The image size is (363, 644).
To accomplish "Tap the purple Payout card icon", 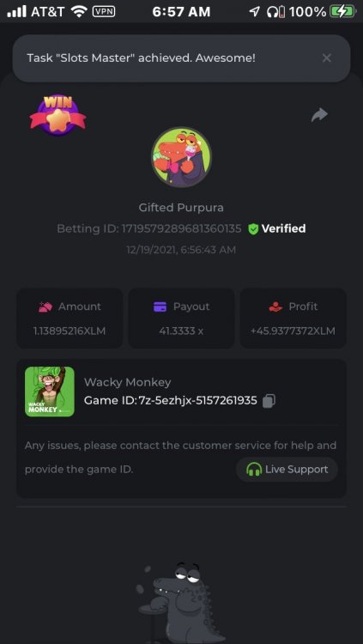I will point(160,307).
